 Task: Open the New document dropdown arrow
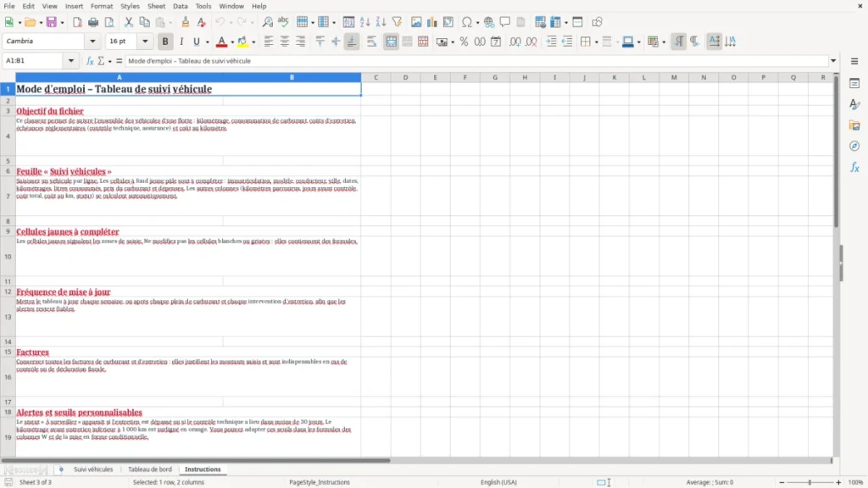point(19,23)
